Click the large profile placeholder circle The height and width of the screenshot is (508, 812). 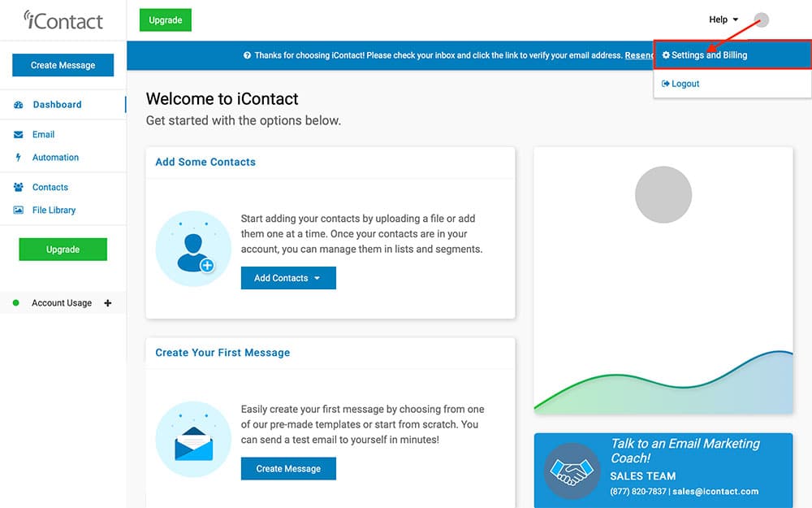click(x=663, y=195)
